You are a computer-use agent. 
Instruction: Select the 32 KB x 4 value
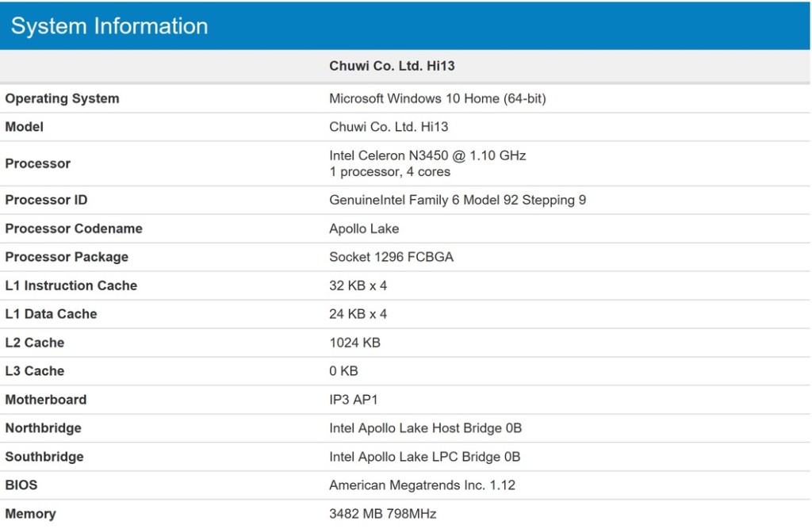tap(358, 286)
